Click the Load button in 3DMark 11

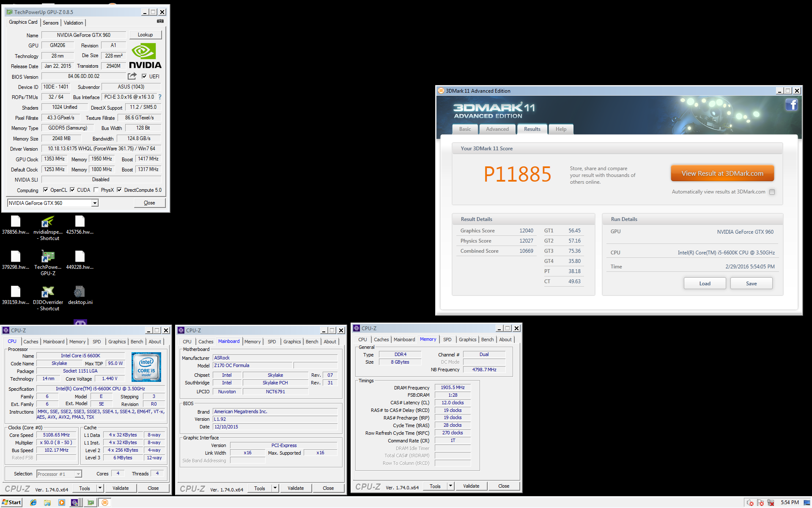coord(705,284)
